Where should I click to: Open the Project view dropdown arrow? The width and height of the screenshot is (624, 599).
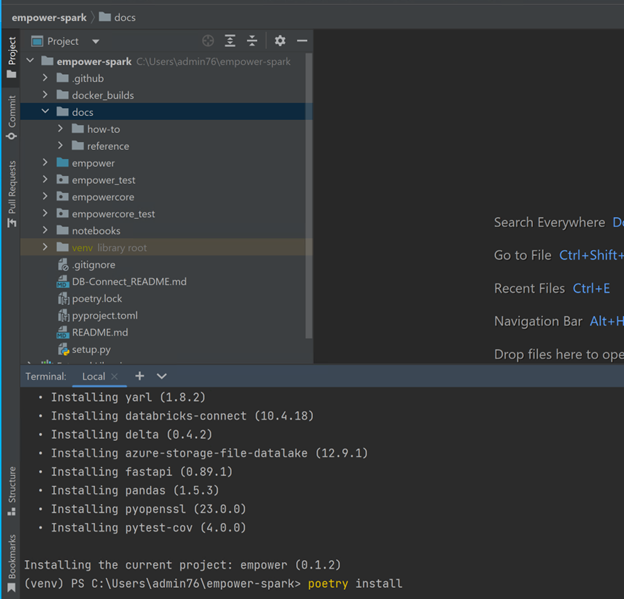coord(96,41)
